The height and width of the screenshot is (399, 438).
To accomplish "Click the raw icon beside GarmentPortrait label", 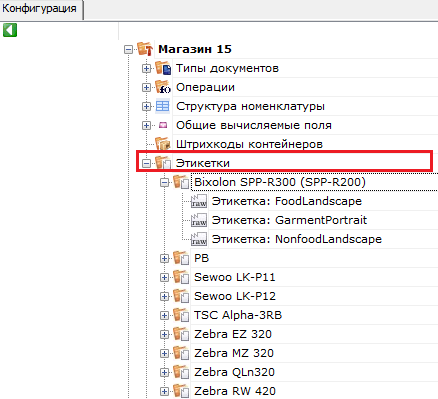I will pyautogui.click(x=199, y=220).
